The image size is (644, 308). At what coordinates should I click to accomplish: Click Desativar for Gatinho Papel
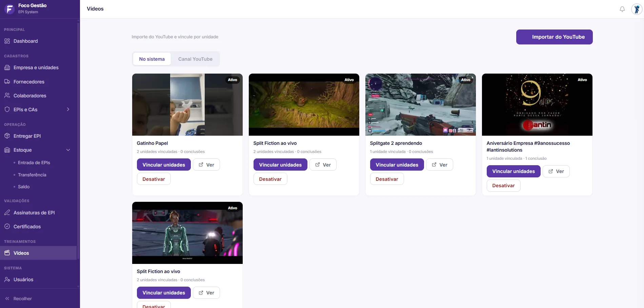point(154,179)
